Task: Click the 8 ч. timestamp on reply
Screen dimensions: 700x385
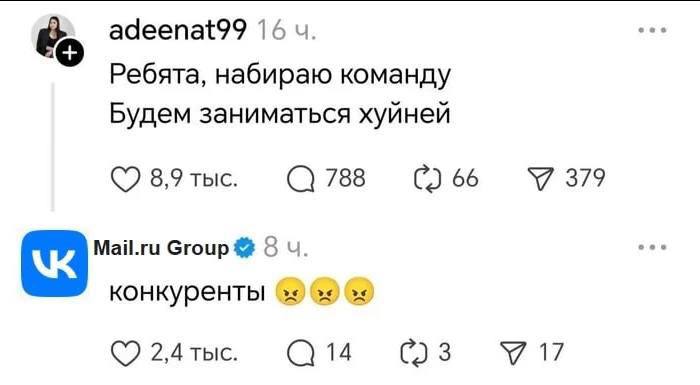Action: pos(286,247)
